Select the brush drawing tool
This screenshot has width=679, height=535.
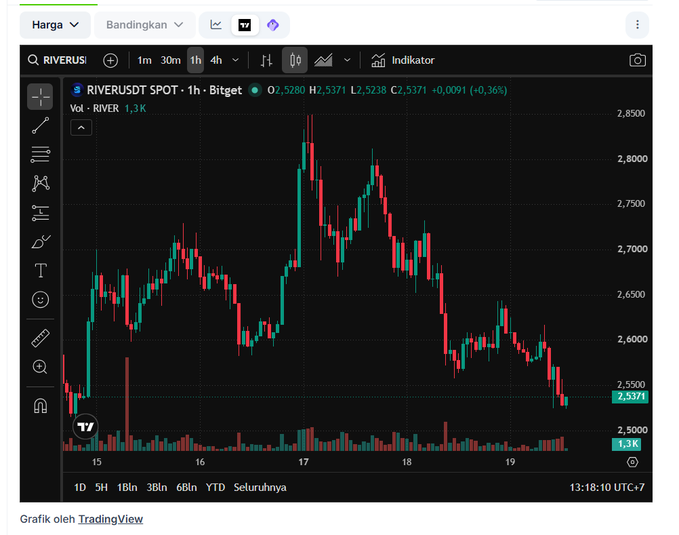tap(40, 242)
